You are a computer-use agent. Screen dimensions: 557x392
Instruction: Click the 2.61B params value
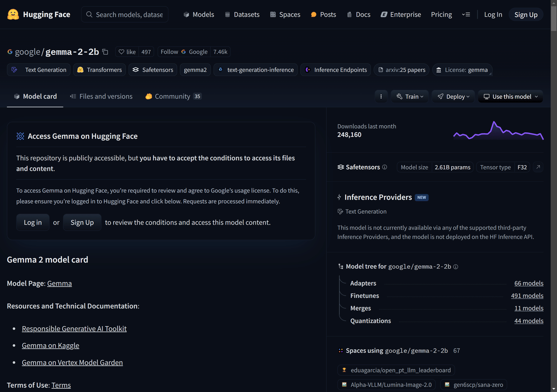[x=453, y=167]
